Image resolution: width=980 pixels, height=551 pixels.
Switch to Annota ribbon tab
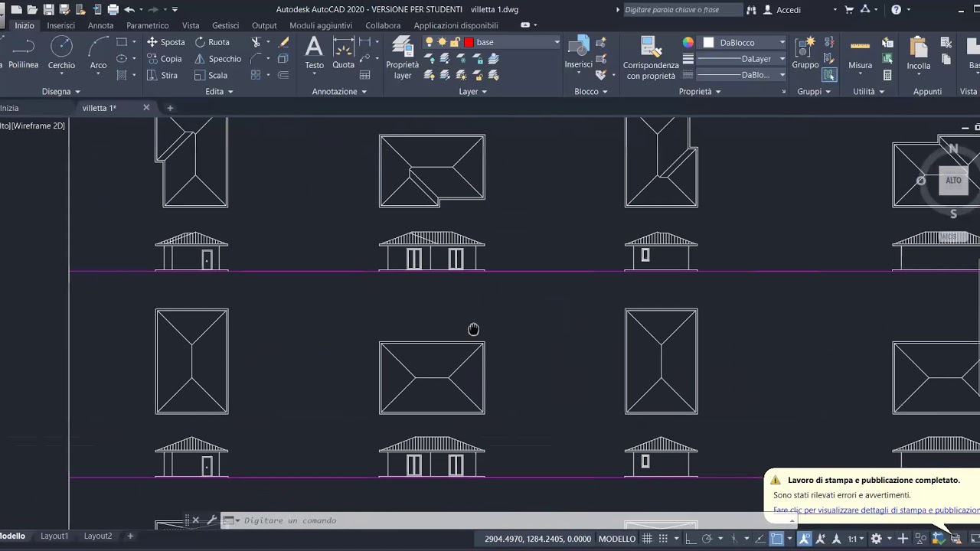[100, 25]
